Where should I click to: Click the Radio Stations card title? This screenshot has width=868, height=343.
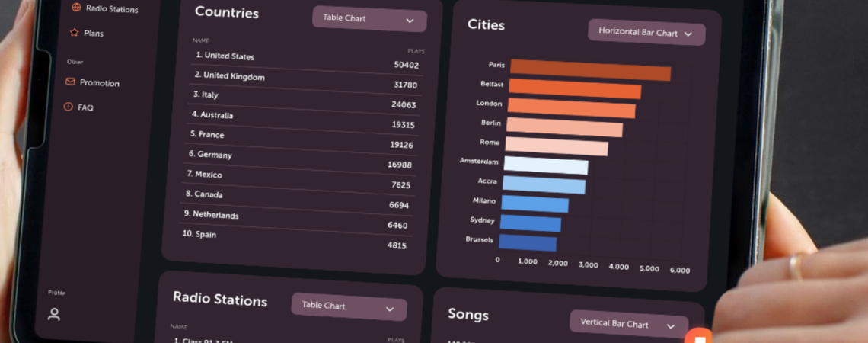(x=220, y=299)
